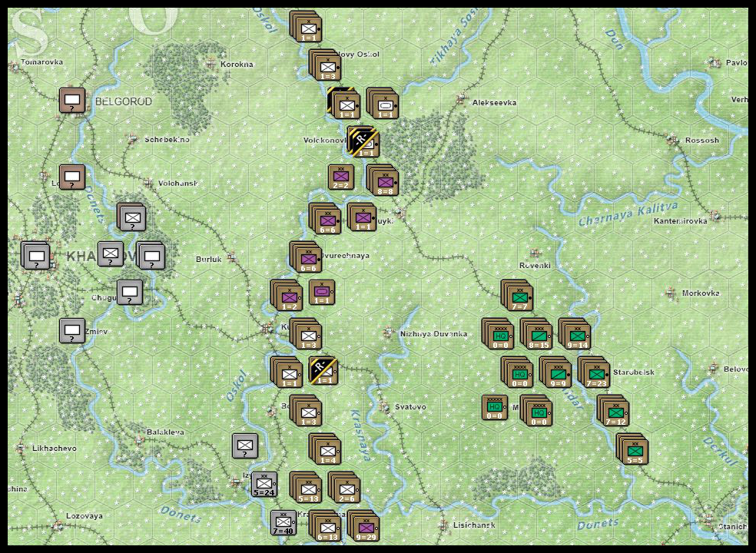756x553 pixels.
Task: Select the purple 8=8 infantry unit
Action: point(383,180)
